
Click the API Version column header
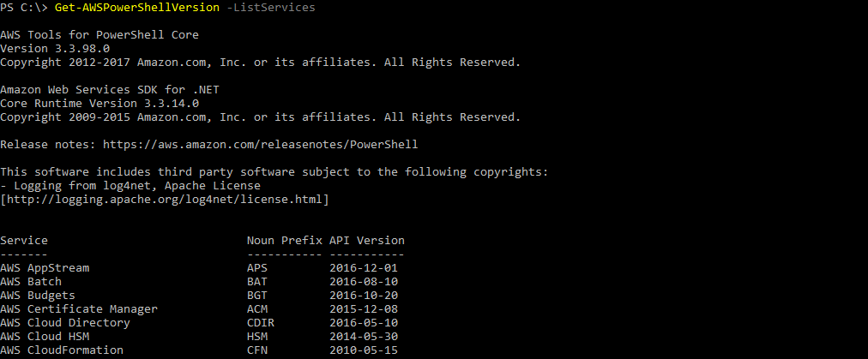point(366,240)
